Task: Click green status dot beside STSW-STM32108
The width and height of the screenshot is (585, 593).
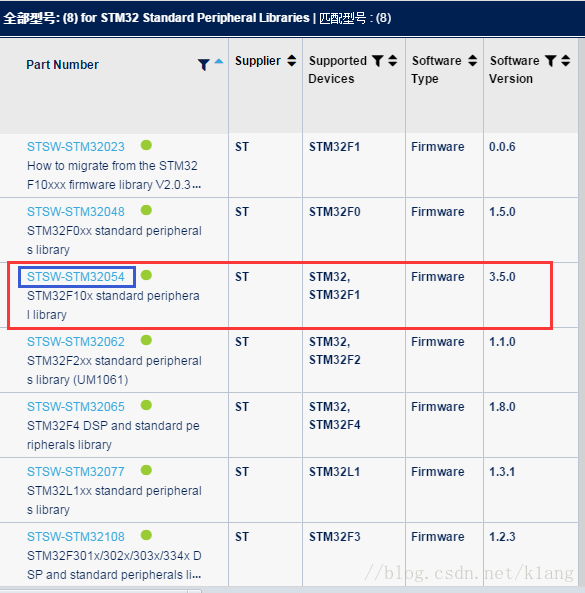Action: [x=146, y=536]
